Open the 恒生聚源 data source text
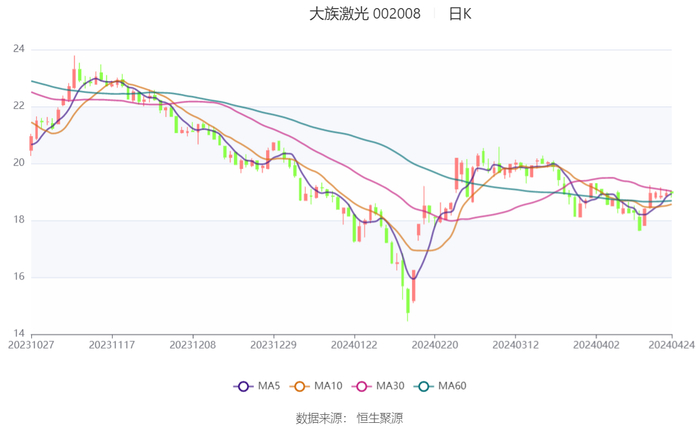This screenshot has width=700, height=426. click(x=380, y=417)
